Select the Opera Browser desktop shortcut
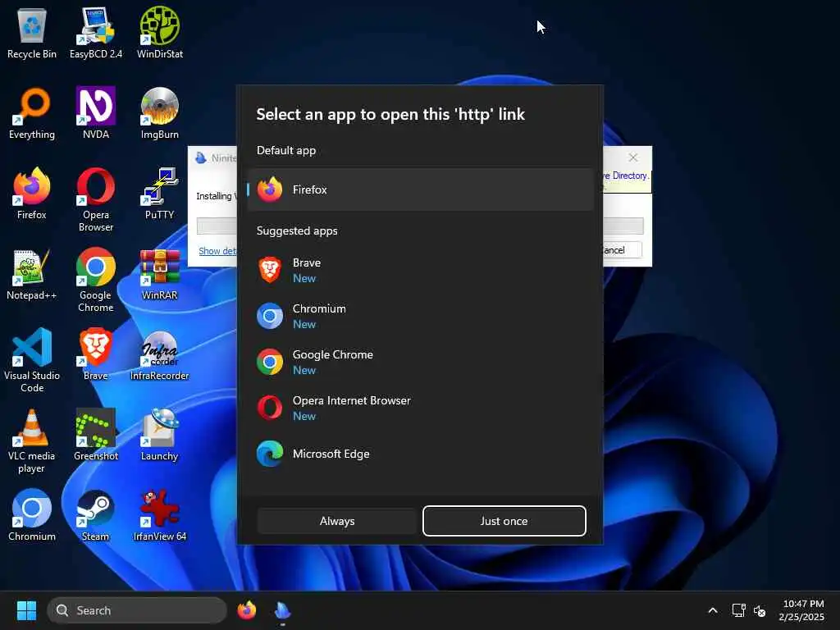 click(x=96, y=200)
